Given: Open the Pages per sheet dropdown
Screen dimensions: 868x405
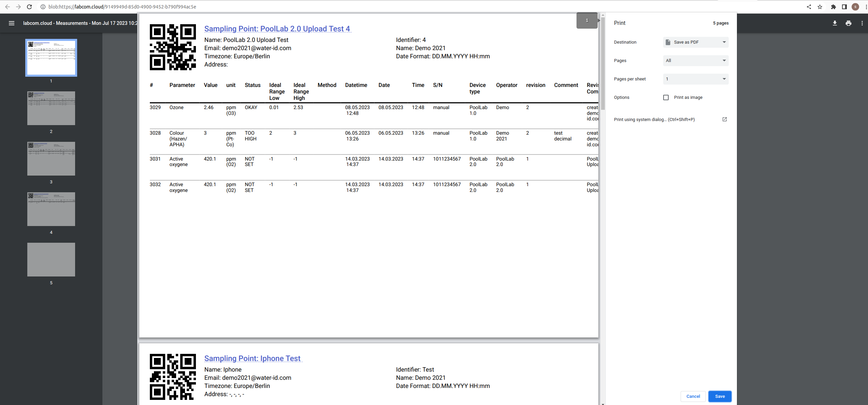Looking at the screenshot, I should click(696, 79).
